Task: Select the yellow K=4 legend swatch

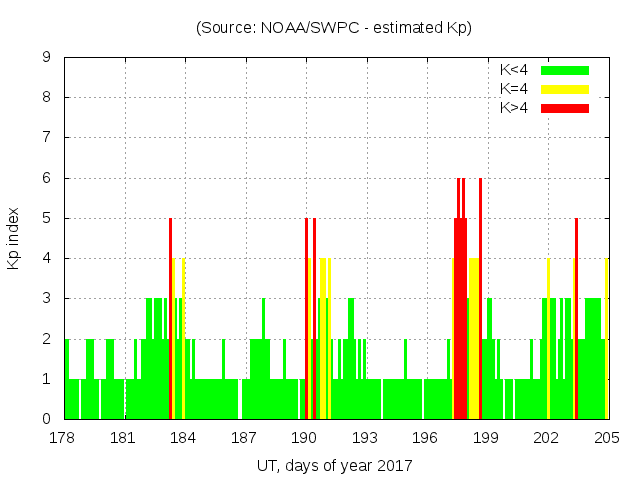Action: click(x=565, y=89)
